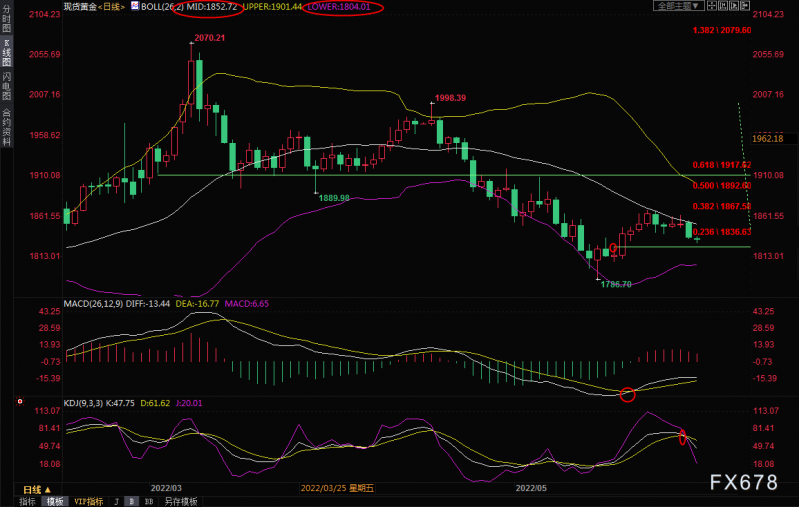
Task: Click the small red marker icon beside KDJ
Action: (20, 402)
